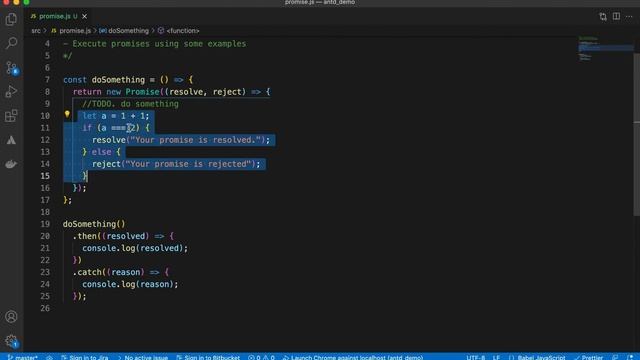Click the feedback icon in status bar

tap(615, 357)
